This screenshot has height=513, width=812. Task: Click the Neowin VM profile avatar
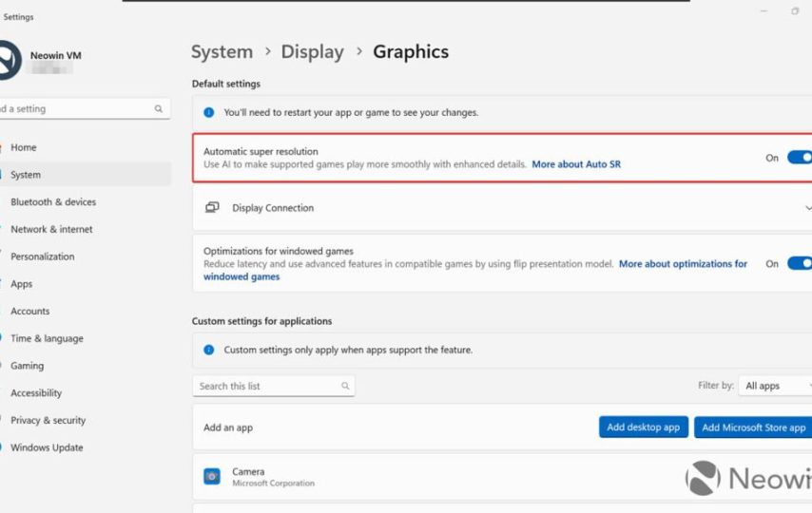coord(8,61)
